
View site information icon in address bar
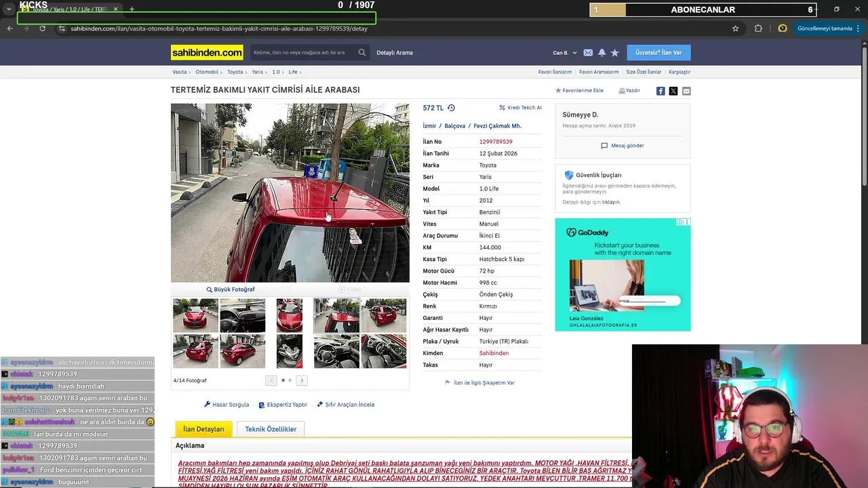click(62, 28)
